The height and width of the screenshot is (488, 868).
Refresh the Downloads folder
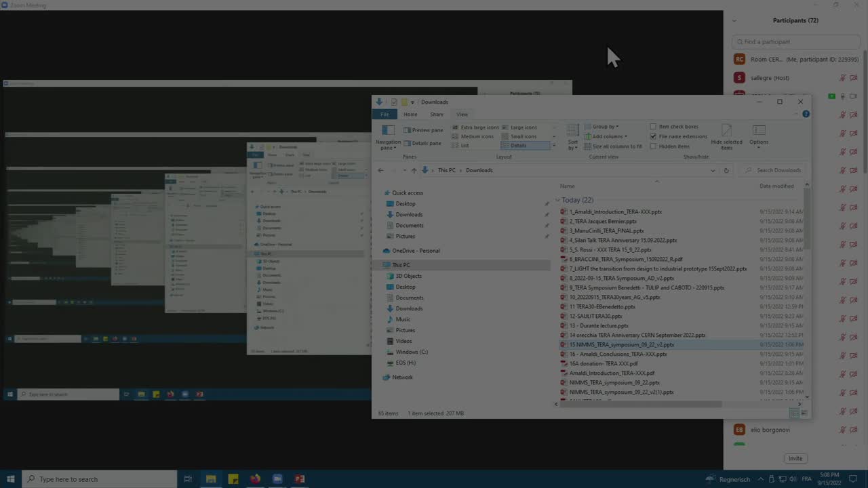pyautogui.click(x=726, y=170)
